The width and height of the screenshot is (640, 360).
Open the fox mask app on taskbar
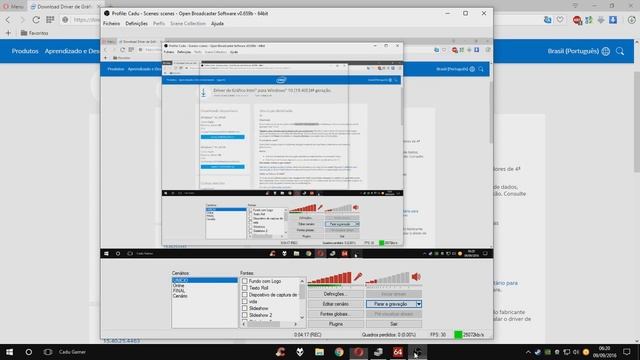pyautogui.click(x=300, y=352)
